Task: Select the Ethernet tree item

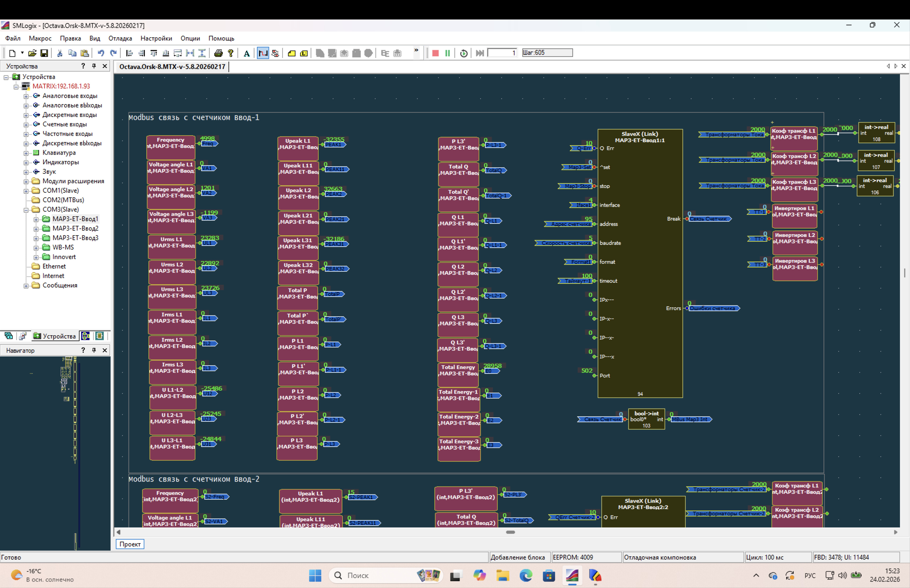Action: [54, 266]
